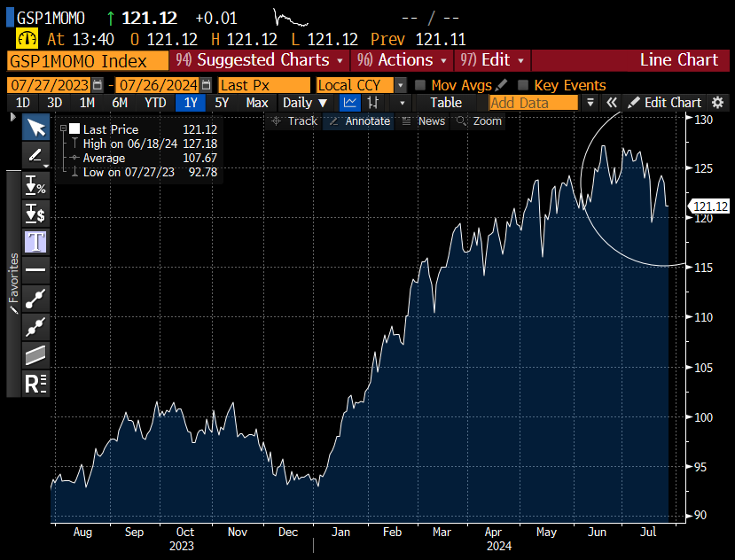Activate the text annotation T tool
Viewport: 735px width, 560px height.
[x=36, y=242]
